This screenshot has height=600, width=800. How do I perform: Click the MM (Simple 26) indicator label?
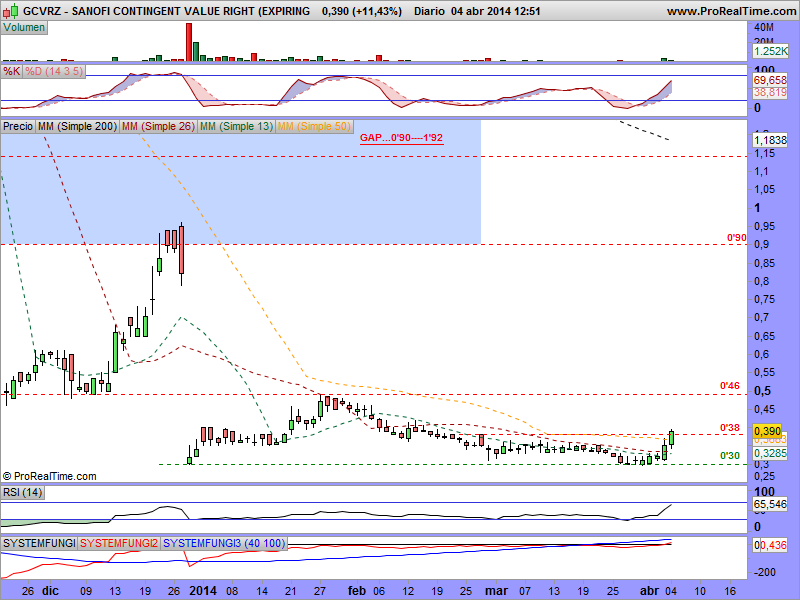[158, 126]
